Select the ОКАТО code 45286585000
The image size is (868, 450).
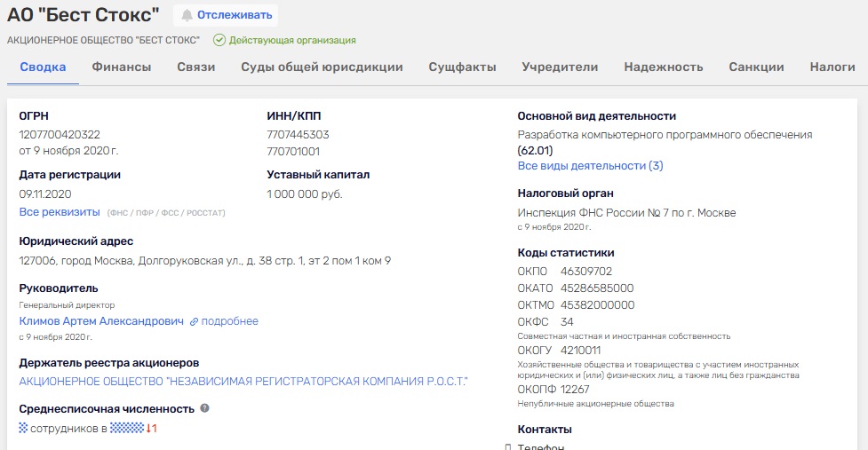(x=597, y=288)
